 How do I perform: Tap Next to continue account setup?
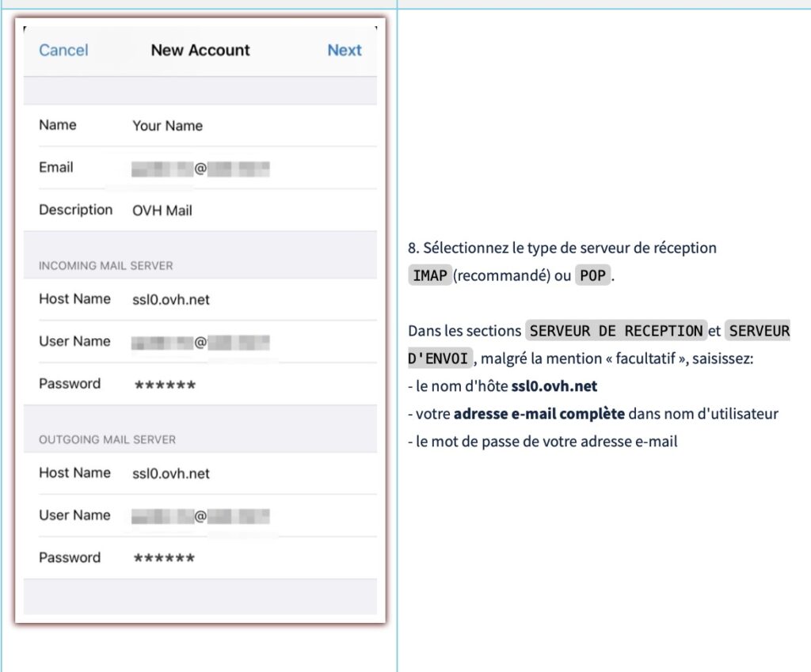coord(345,50)
